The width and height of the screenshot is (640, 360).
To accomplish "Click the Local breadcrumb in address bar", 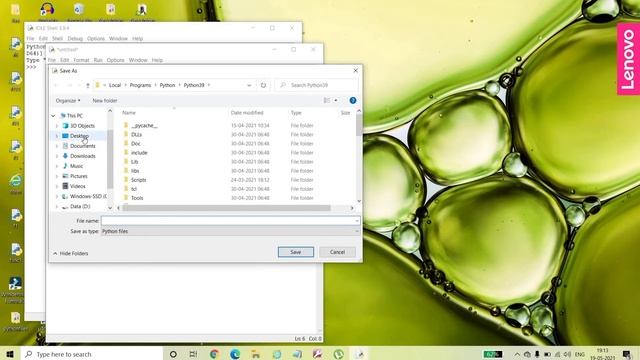I will coord(115,85).
